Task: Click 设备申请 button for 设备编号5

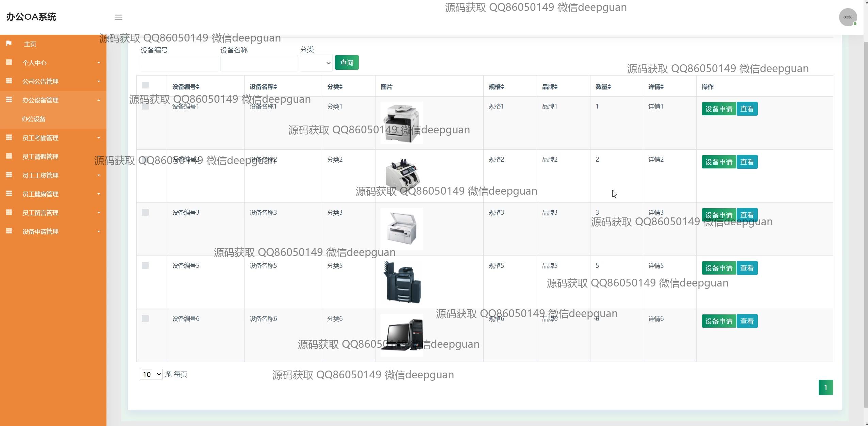Action: point(719,268)
